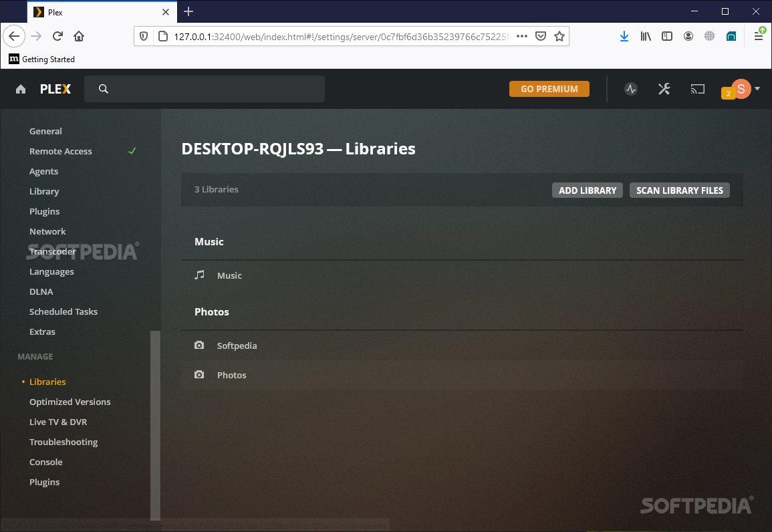Select the Music library row
Image resolution: width=772 pixels, height=532 pixels.
(x=462, y=275)
